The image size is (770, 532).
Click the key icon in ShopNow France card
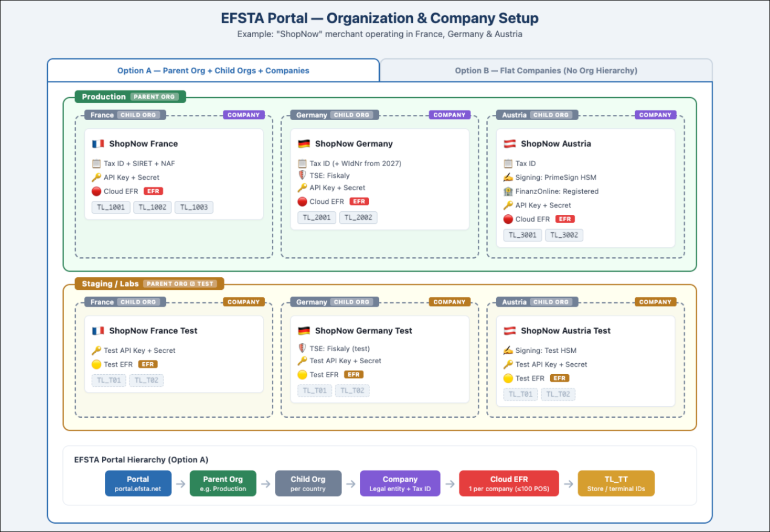[97, 177]
